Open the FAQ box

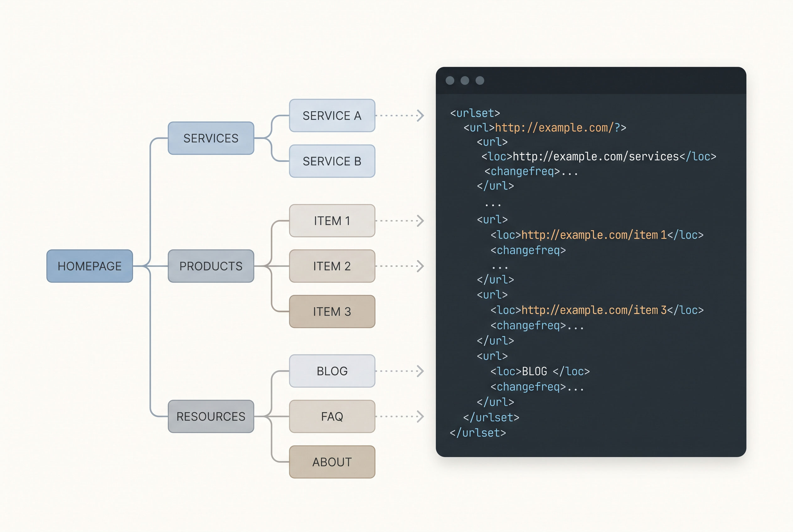coord(332,416)
